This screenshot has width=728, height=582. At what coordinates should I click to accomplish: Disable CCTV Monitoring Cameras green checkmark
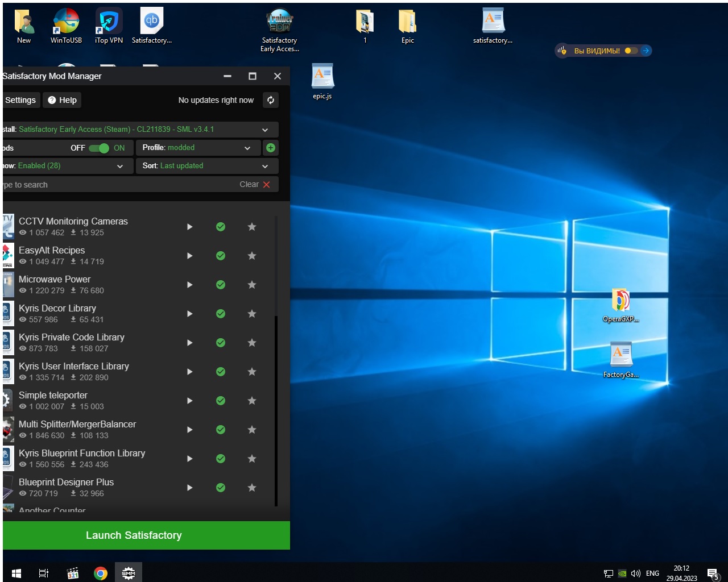[x=221, y=227]
